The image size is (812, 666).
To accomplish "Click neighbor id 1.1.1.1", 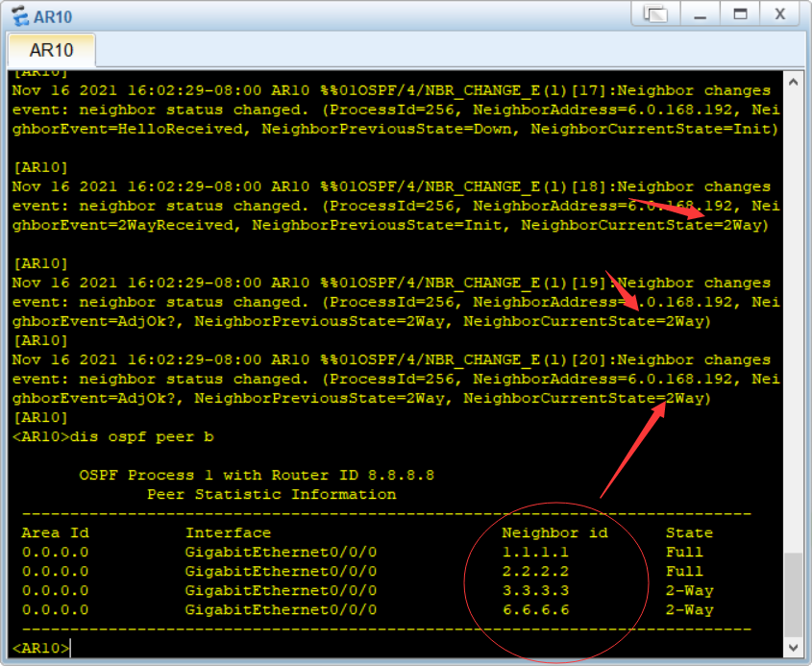I will click(x=535, y=552).
